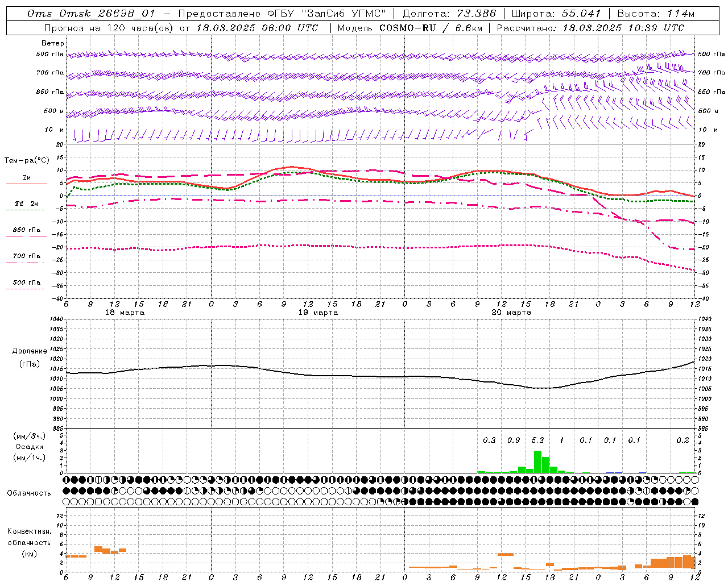Screen dimensions: 728x582
Task: Click the Высота: 114м header field
Action: coord(656,14)
